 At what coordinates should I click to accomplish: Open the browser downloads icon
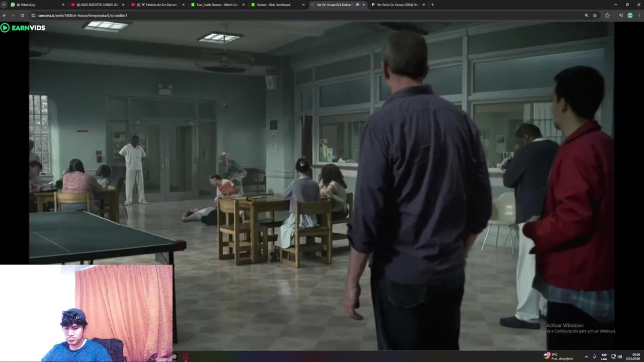coord(621,16)
